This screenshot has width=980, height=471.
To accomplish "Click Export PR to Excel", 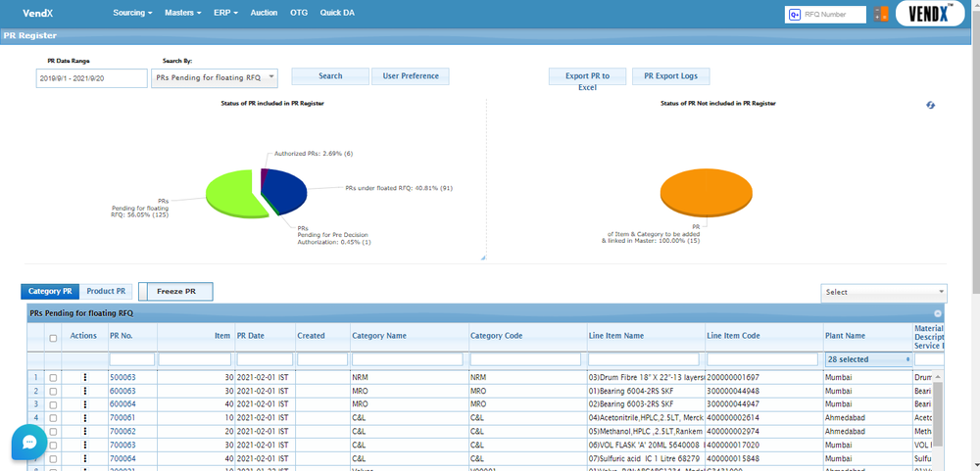I will (x=587, y=76).
